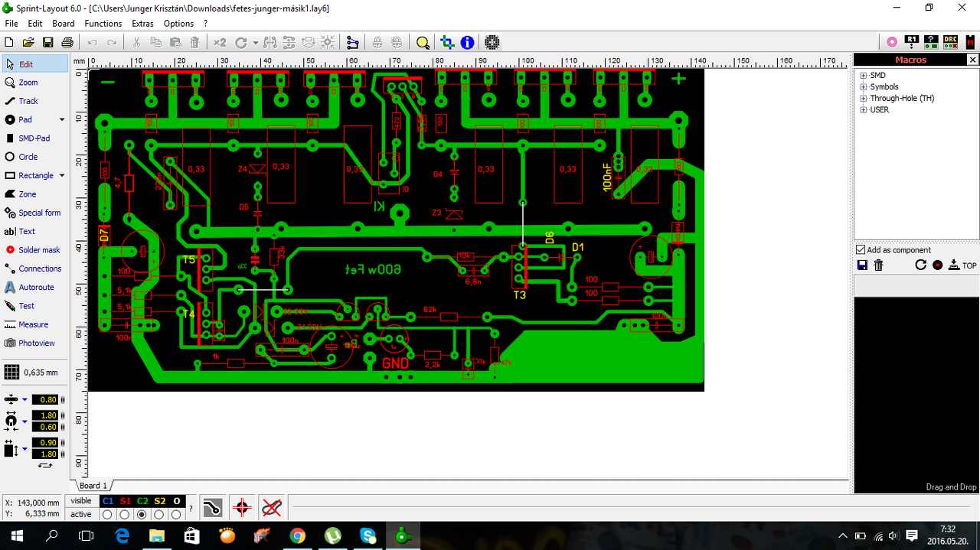The image size is (980, 550).
Task: Select the Autoroute tool
Action: (34, 287)
